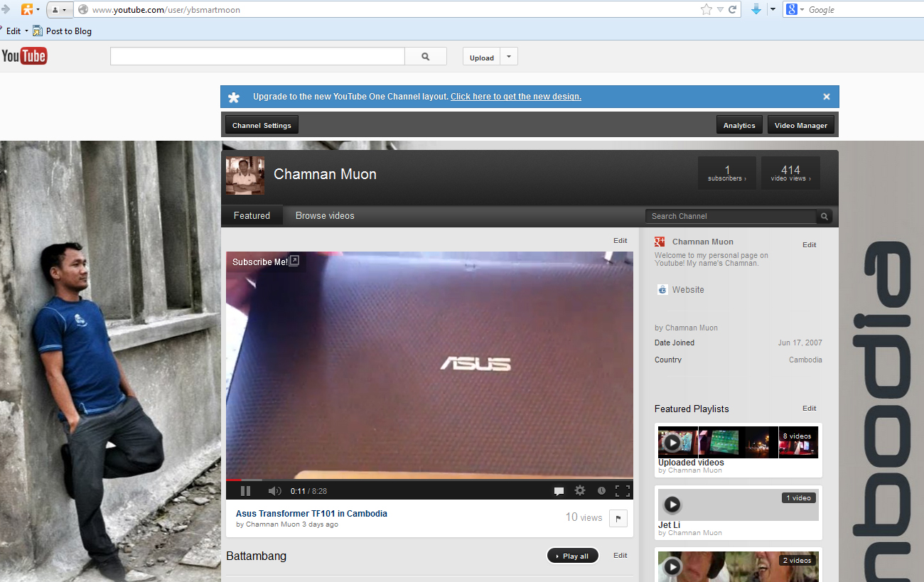Image resolution: width=924 pixels, height=582 pixels.
Task: Click the flag icon beside 10 views
Action: coord(618,519)
